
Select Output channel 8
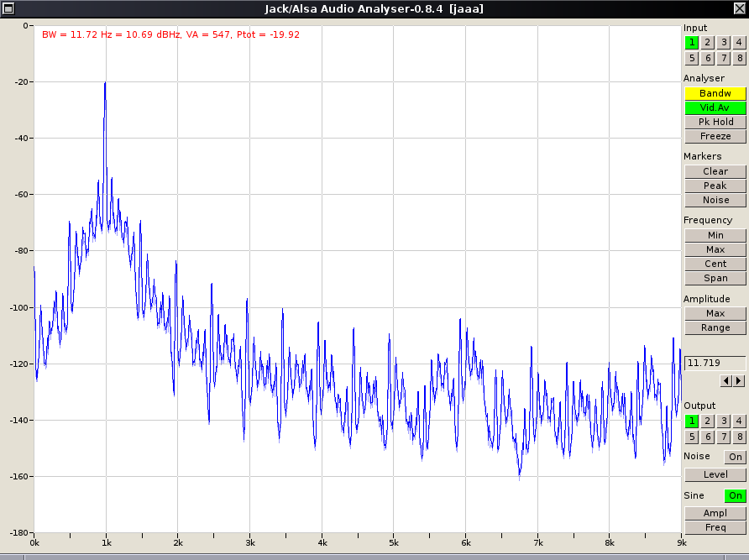739,437
